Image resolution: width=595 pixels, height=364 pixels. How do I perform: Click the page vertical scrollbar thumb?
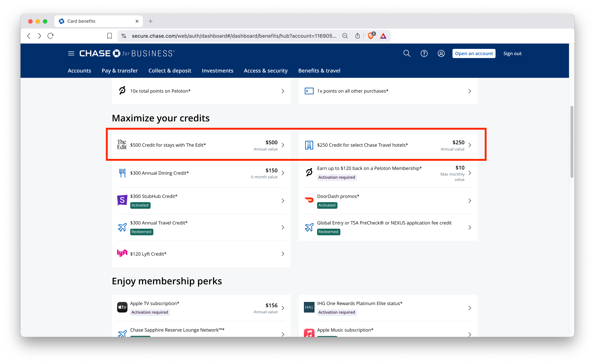[572, 142]
